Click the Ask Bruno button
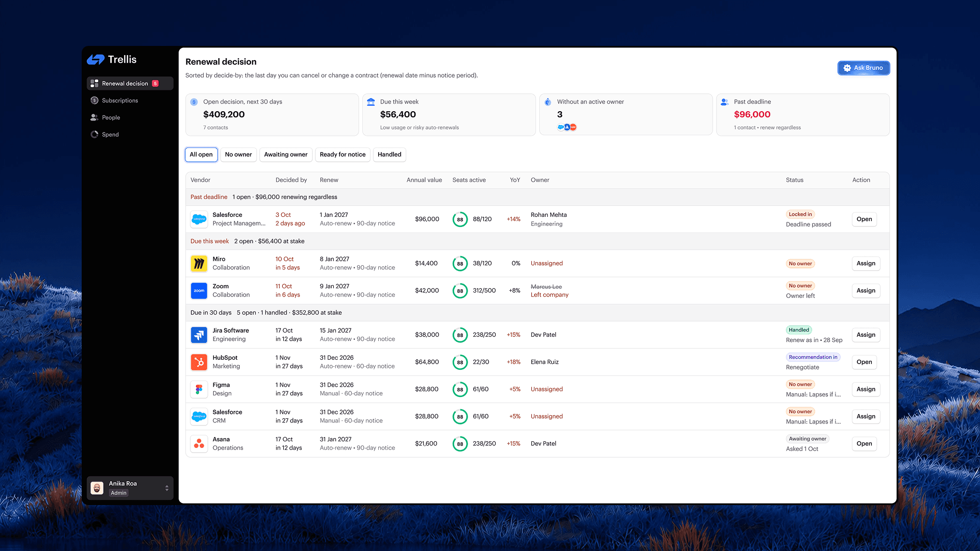The width and height of the screenshot is (980, 551). 864,68
